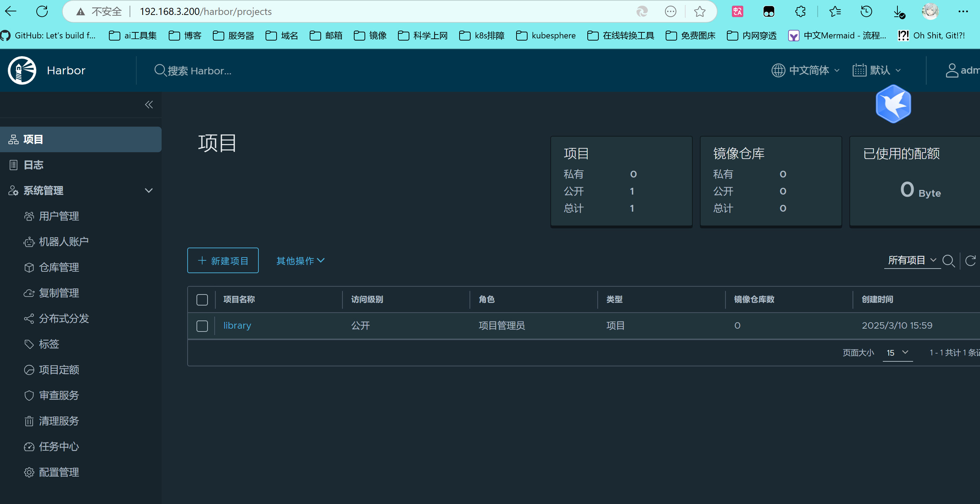Expand the 其他操作 actions dropdown
The width and height of the screenshot is (980, 504).
pos(300,261)
